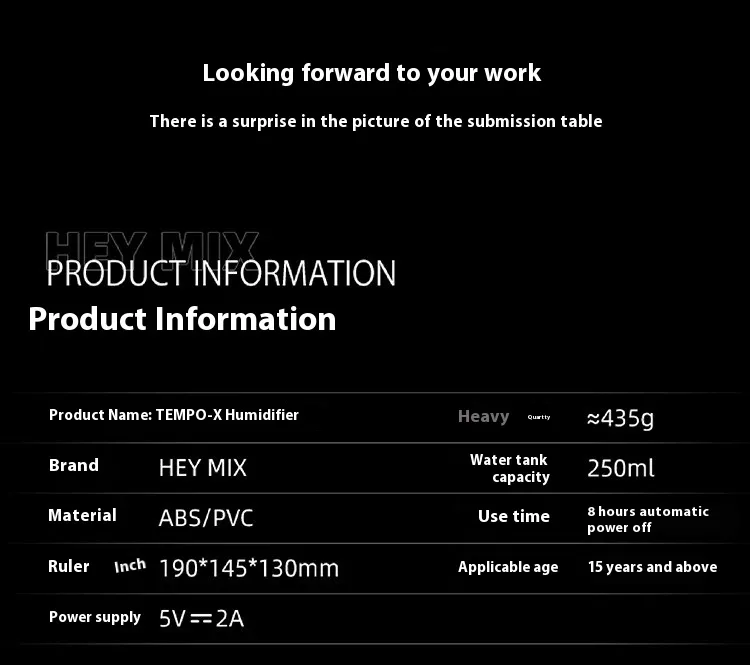Select the HEY MIX brand value

click(x=202, y=467)
